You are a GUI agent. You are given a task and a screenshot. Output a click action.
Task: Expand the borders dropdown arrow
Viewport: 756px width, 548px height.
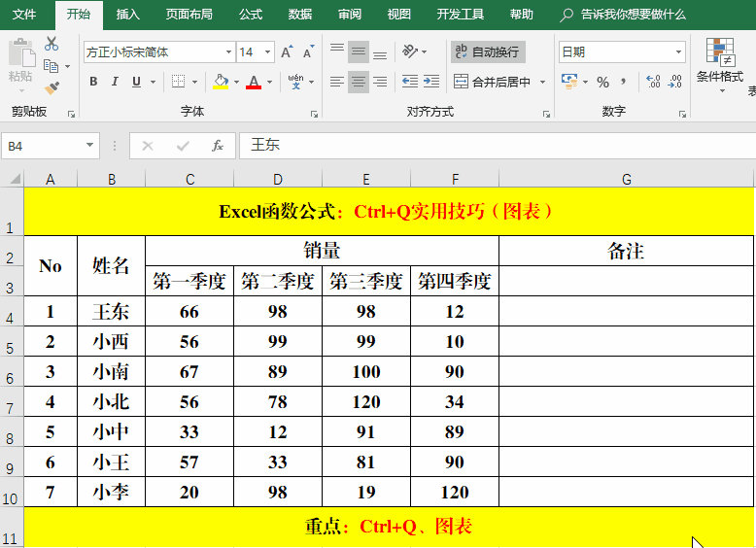(194, 82)
